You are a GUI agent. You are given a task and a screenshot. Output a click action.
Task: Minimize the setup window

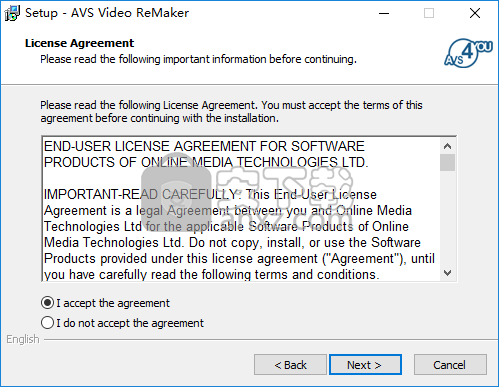point(384,13)
